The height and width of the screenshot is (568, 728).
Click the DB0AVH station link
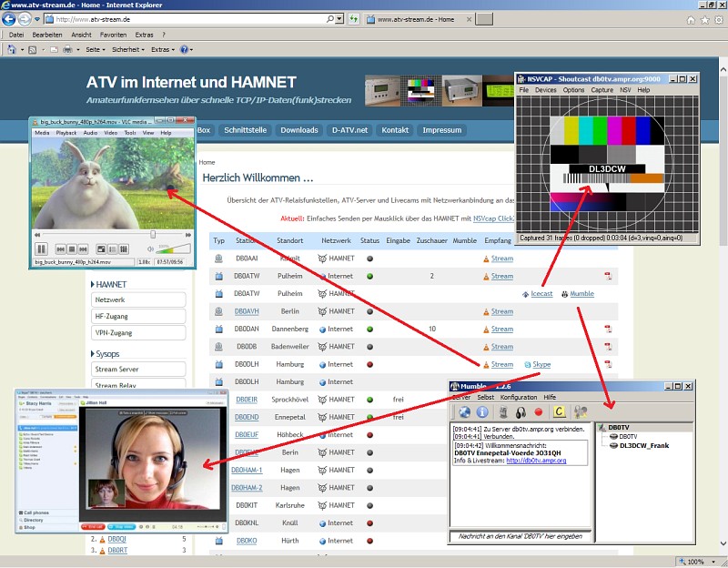click(247, 311)
